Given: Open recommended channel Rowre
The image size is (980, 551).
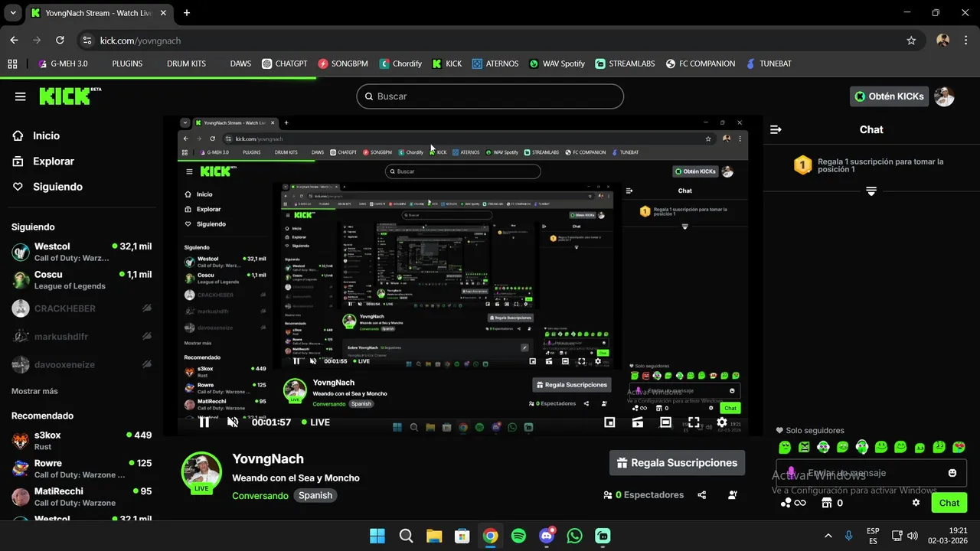Looking at the screenshot, I should [x=81, y=468].
